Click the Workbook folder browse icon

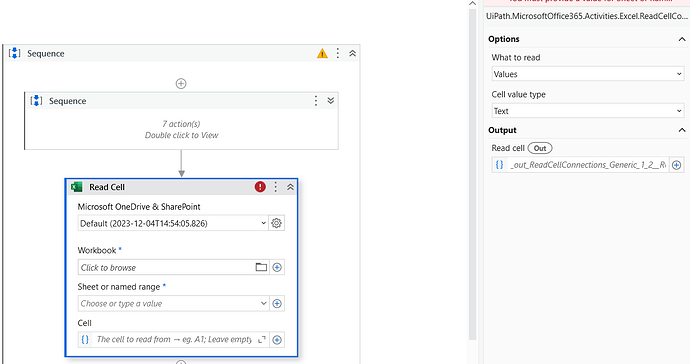click(261, 267)
